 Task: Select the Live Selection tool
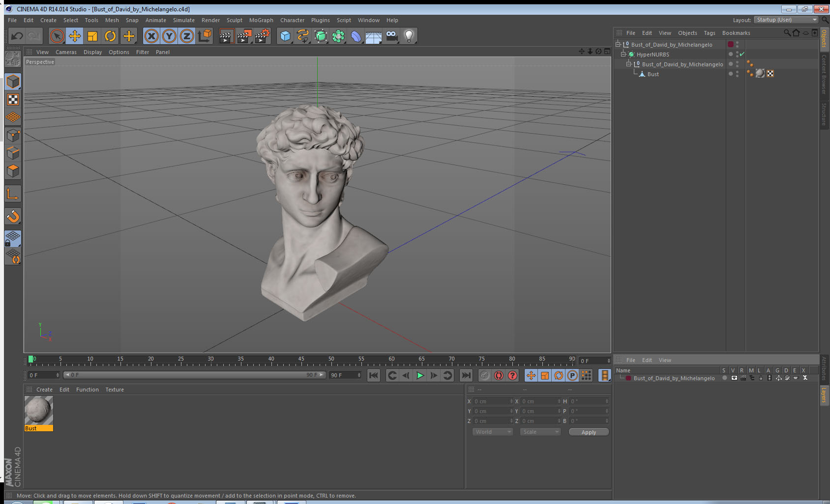point(57,36)
